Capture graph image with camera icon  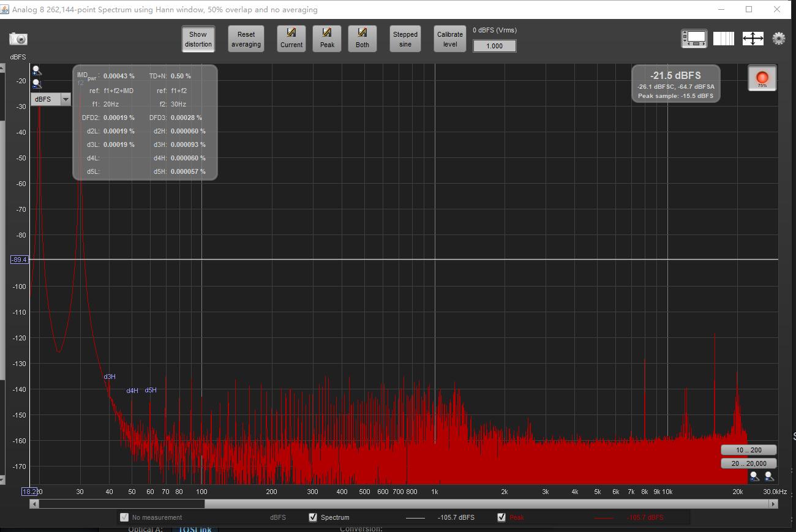[18, 39]
